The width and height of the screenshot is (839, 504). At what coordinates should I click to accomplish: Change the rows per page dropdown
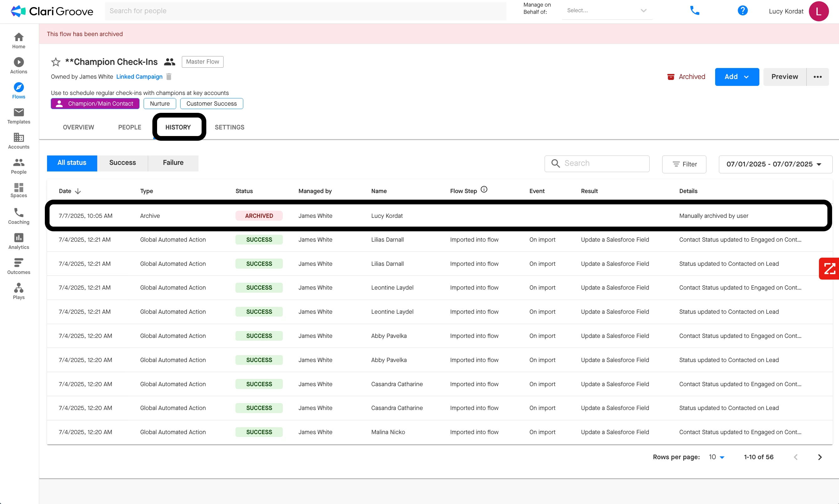click(716, 457)
